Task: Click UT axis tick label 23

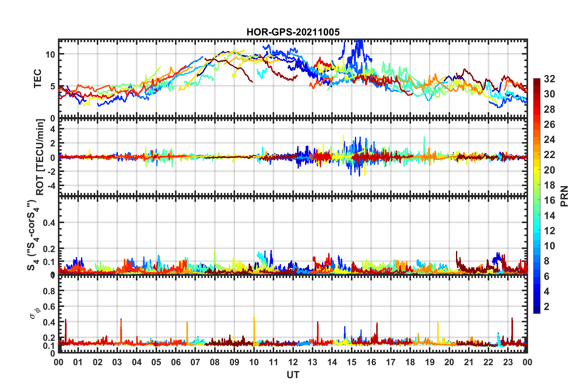Action: (508, 362)
